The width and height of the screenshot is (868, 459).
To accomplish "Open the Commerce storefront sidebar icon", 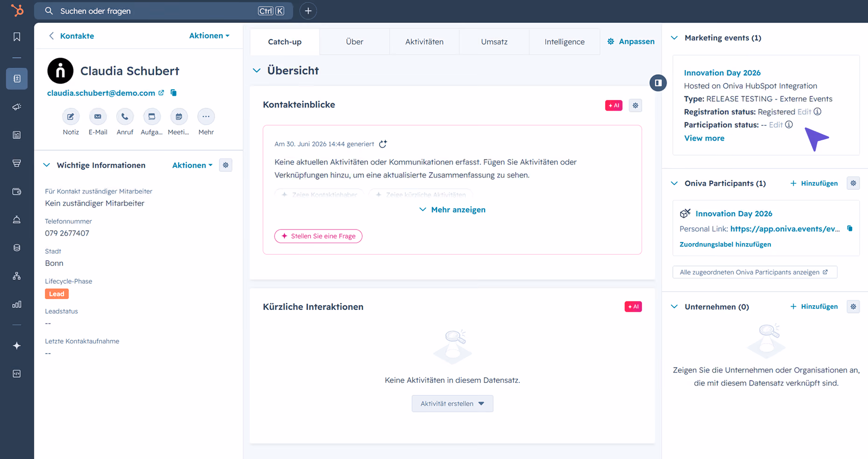I will coord(17,163).
